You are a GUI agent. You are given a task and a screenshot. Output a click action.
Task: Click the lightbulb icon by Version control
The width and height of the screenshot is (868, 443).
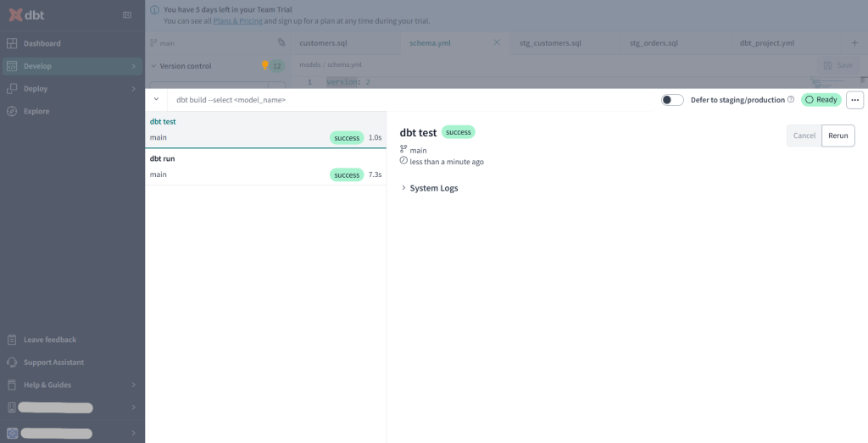coord(264,65)
